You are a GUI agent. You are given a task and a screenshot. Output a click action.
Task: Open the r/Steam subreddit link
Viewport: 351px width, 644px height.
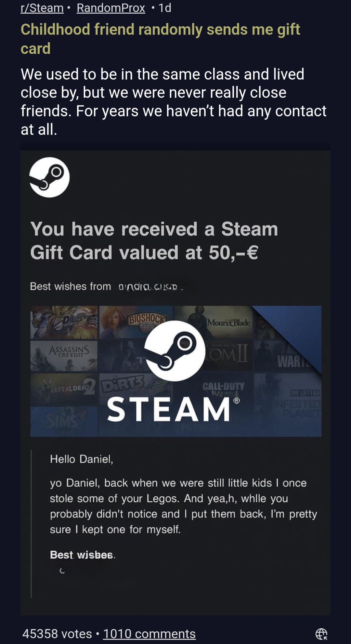[x=42, y=7]
